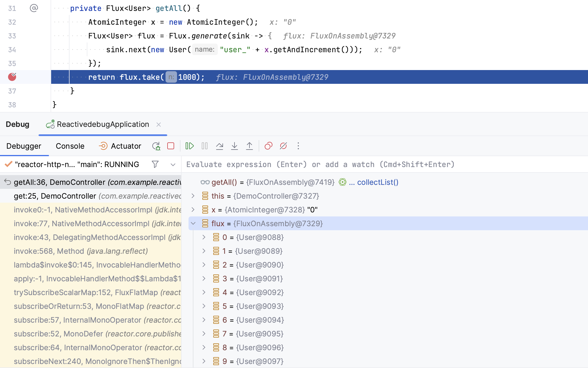Toggle the stack frames filter
Viewport: 588px width, 368px height.
[x=155, y=164]
